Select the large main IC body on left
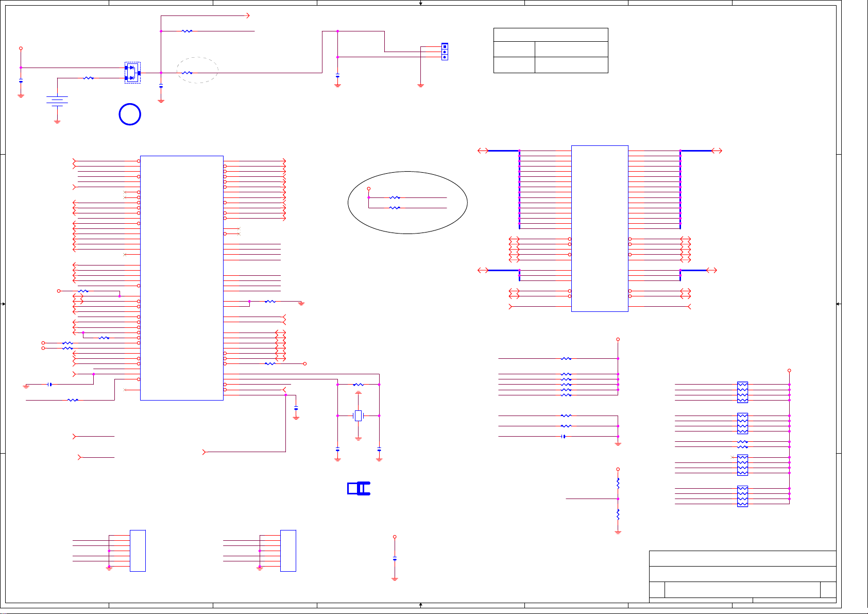The image size is (868, 614). tap(181, 277)
